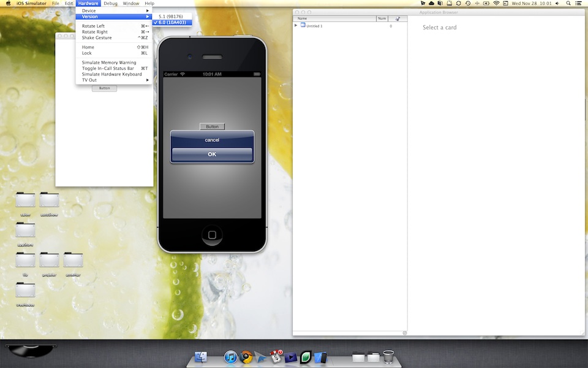Tap OK in the simulator alert
Image resolution: width=588 pixels, height=368 pixels.
[212, 154]
